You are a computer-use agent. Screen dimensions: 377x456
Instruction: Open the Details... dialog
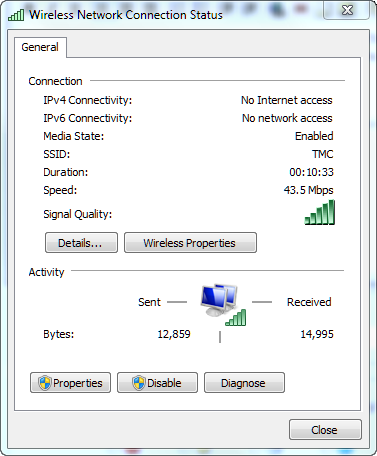(81, 243)
